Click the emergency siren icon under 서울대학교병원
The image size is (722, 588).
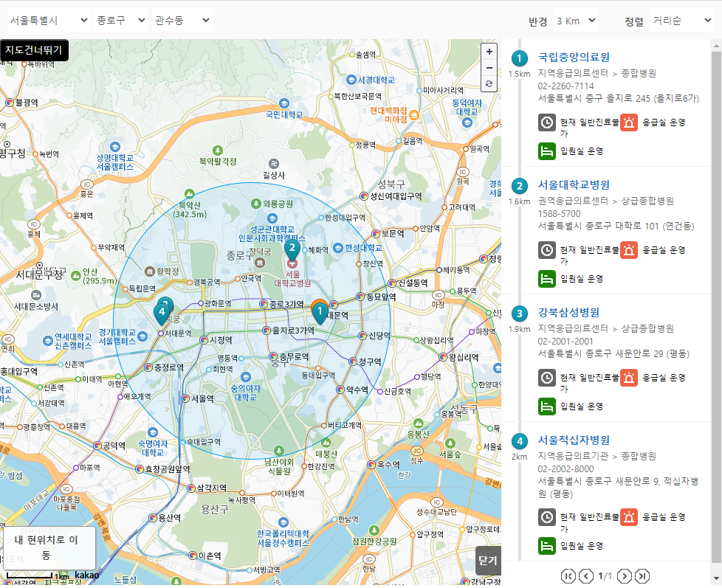click(x=628, y=250)
